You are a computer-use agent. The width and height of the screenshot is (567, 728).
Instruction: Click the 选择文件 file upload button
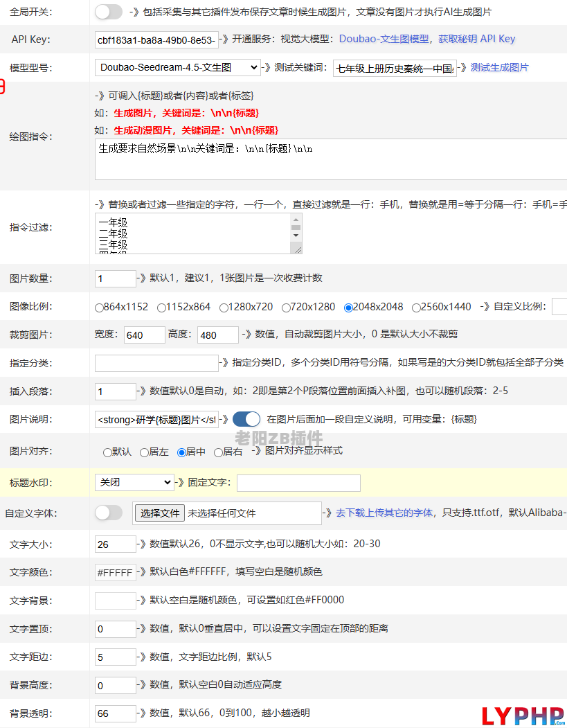160,513
